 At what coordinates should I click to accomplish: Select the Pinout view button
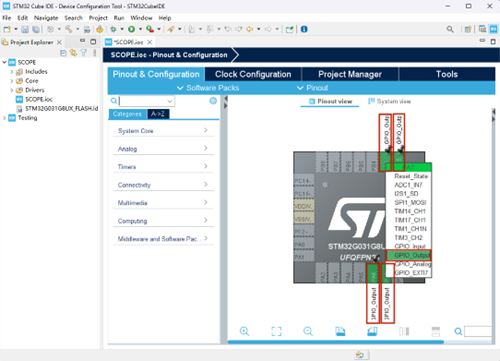[331, 101]
